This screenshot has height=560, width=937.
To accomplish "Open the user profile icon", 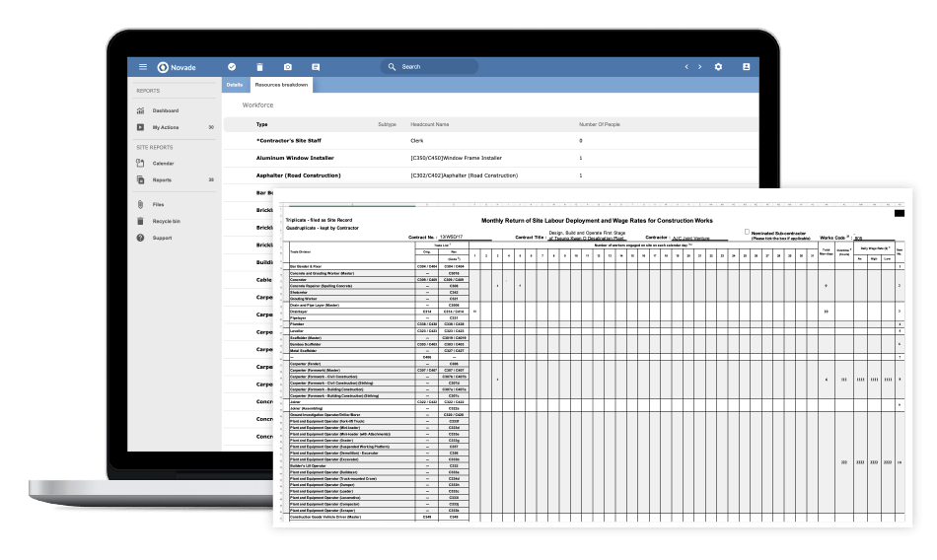I will 746,67.
